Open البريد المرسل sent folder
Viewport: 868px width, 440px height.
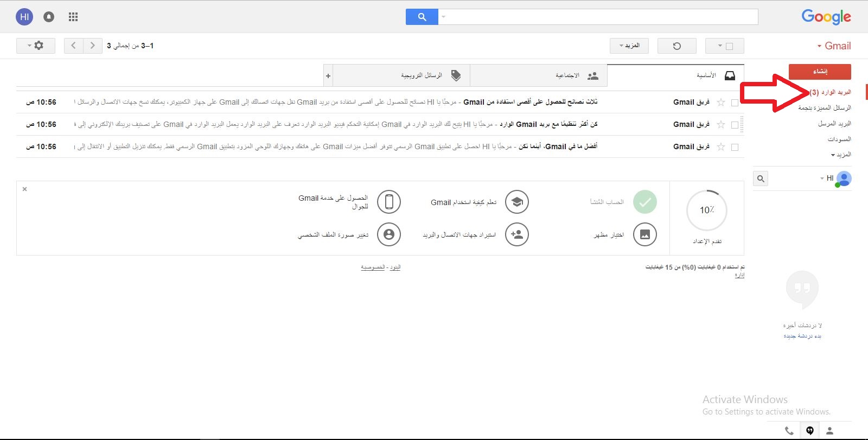click(834, 124)
